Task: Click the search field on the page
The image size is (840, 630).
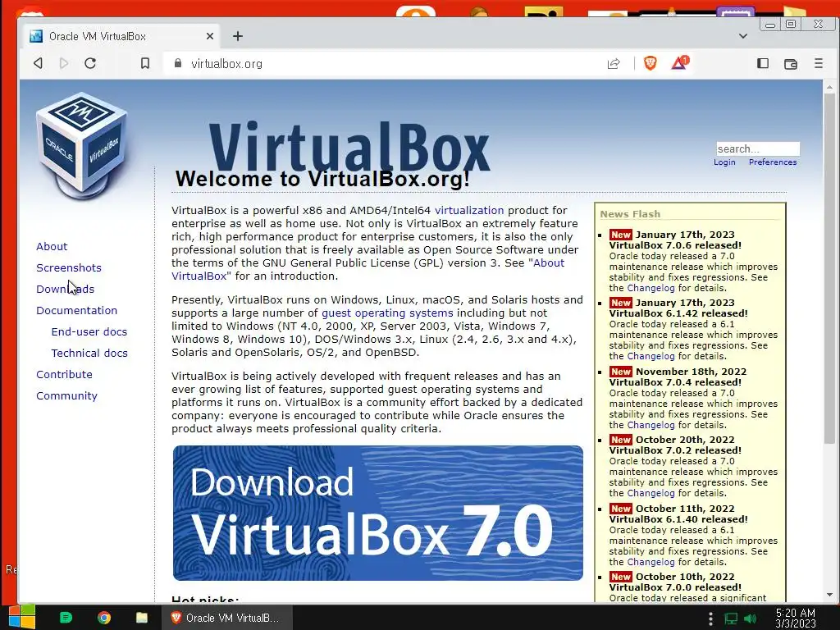Action: point(757,148)
